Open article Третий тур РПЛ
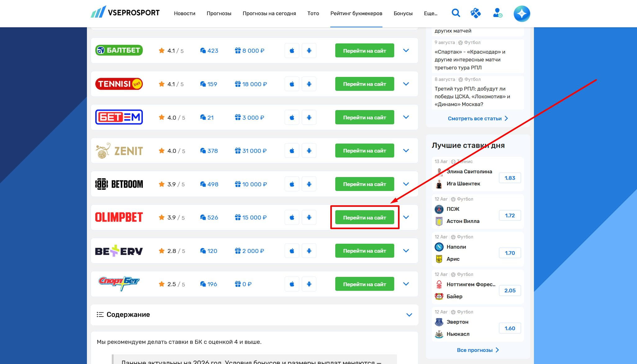Screen dimensions: 637x364 (472, 96)
